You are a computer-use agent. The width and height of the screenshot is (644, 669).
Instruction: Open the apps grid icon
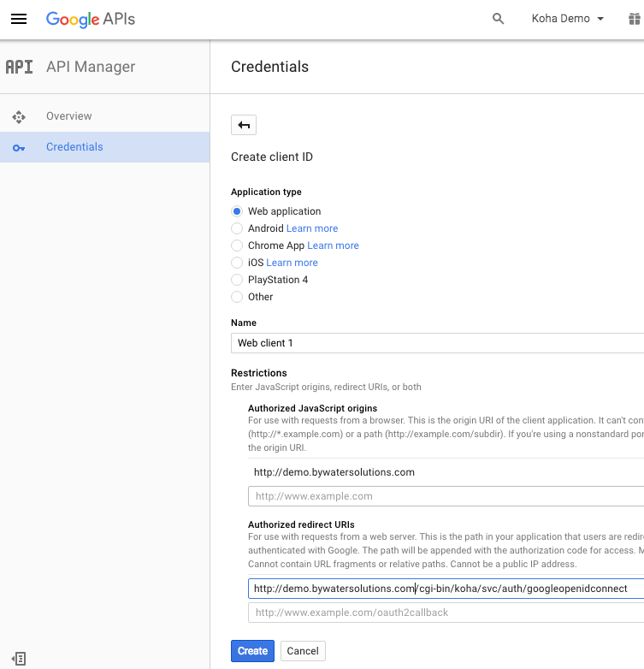pos(635,19)
